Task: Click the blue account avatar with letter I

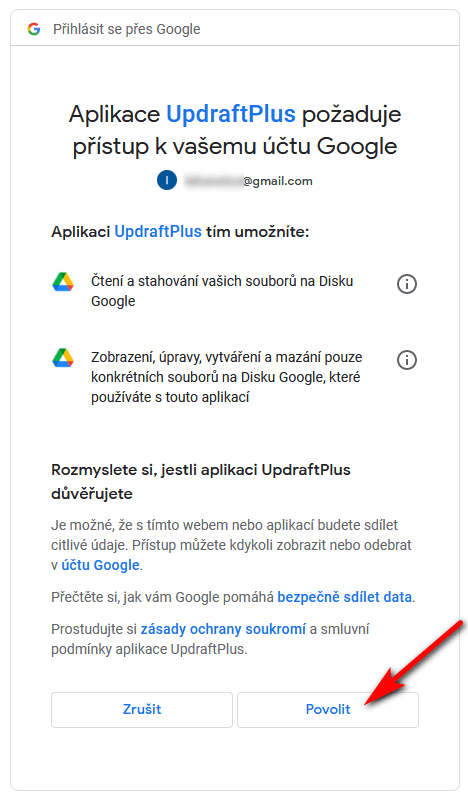Action: pos(167,181)
